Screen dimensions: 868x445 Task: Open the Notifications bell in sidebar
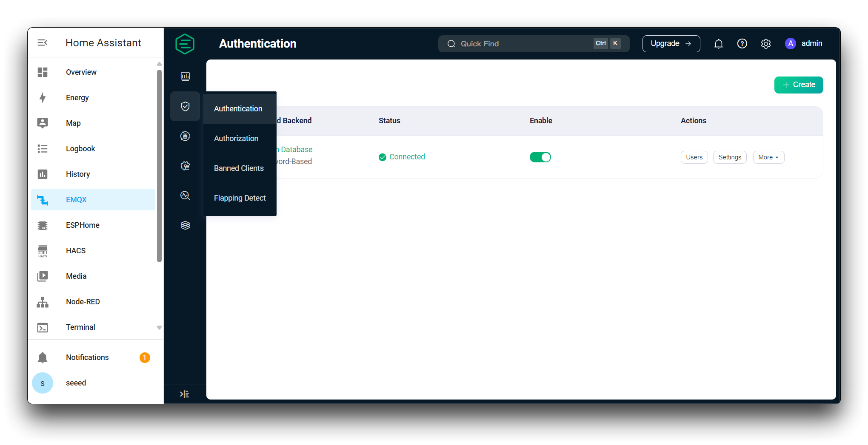coord(43,357)
